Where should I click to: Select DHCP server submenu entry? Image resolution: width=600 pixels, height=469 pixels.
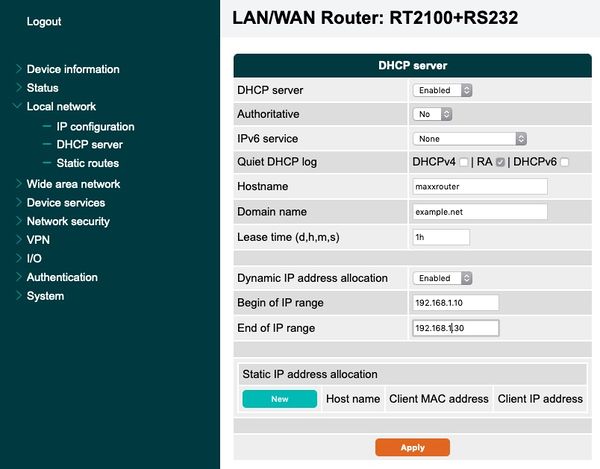click(90, 145)
